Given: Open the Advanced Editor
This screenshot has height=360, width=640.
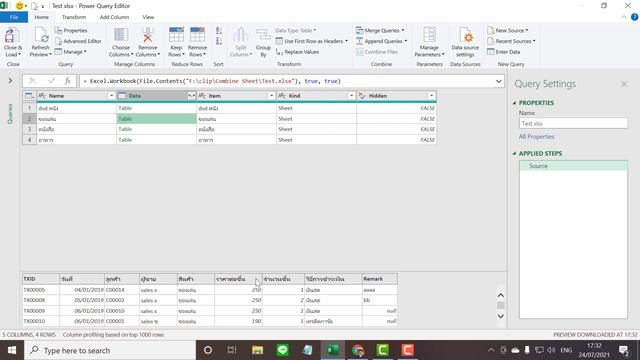Looking at the screenshot, I should coord(78,41).
